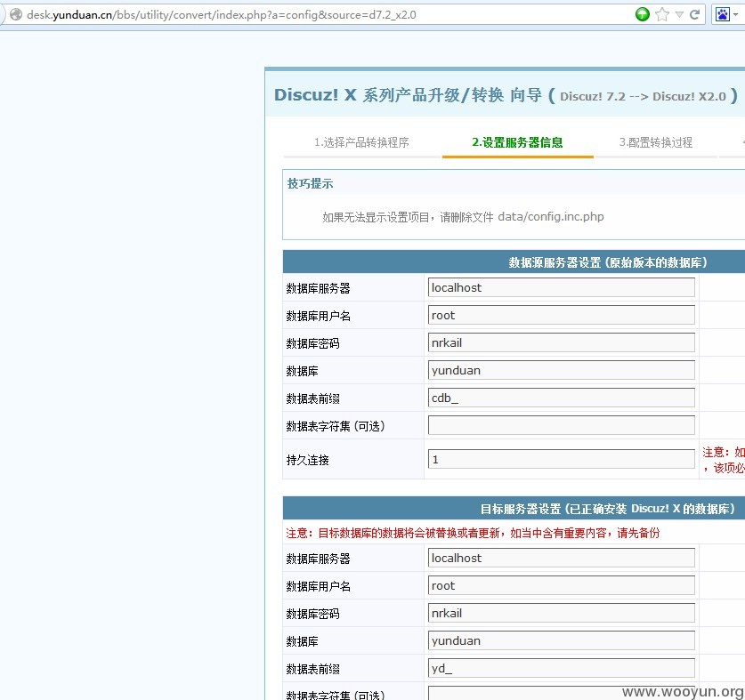Click target 数据库 yunduan field

tap(561, 640)
